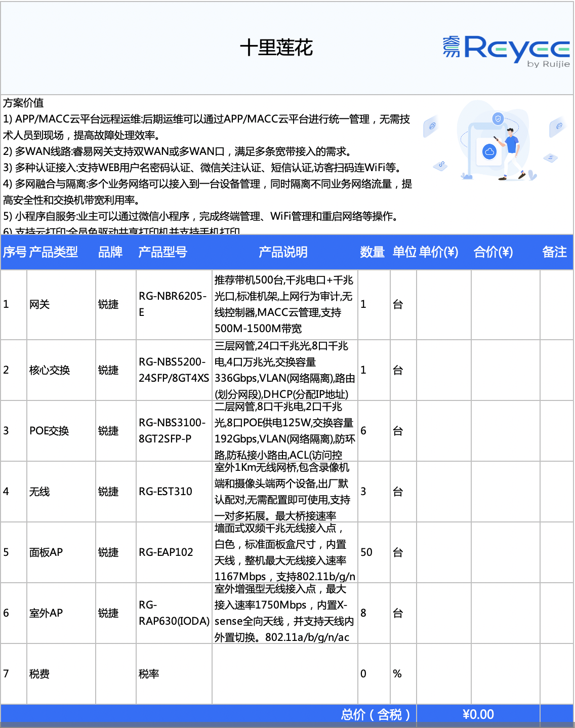
Task: Click the 产品说明 column header
Action: [x=283, y=252]
